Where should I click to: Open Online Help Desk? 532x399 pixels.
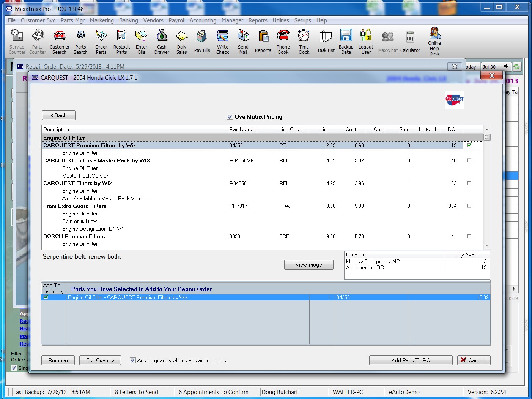click(x=434, y=42)
